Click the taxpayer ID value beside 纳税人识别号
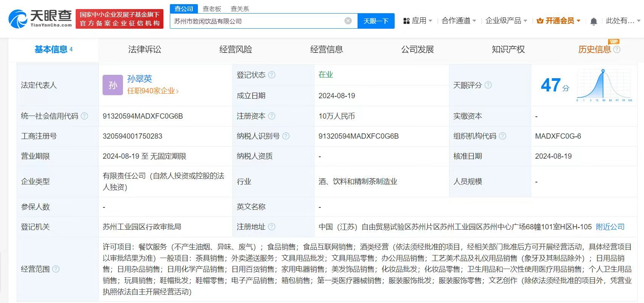This screenshot has height=303, width=644. click(358, 136)
